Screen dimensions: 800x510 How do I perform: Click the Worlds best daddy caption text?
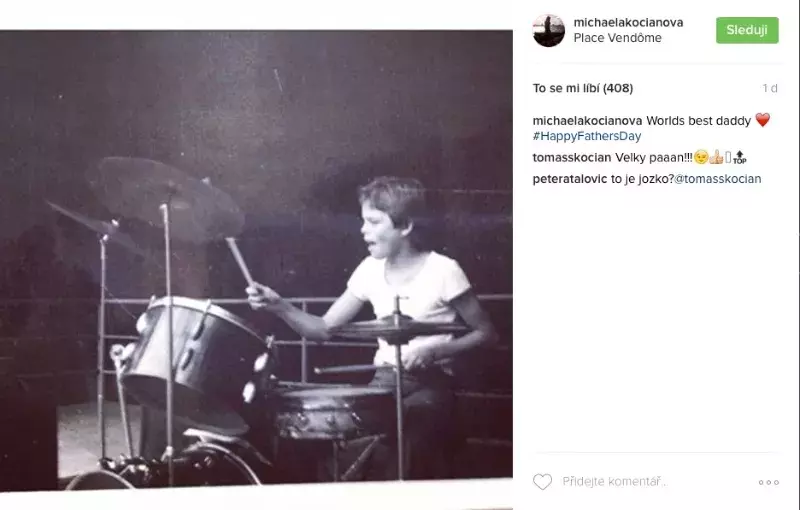click(x=698, y=121)
